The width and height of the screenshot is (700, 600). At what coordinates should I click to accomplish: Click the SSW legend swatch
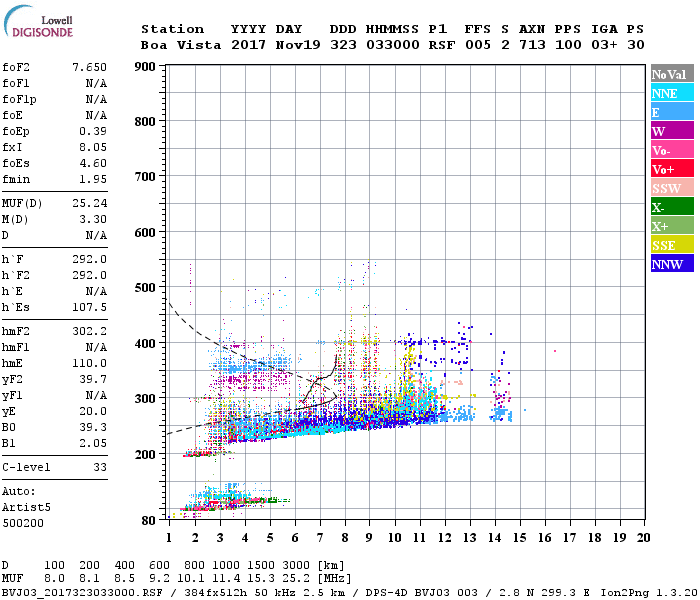tap(672, 188)
